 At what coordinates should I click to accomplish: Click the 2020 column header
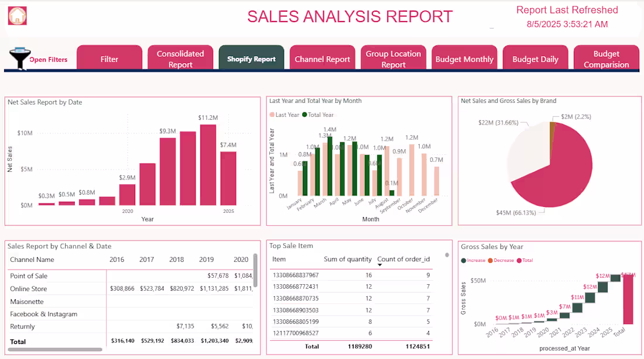(241, 260)
